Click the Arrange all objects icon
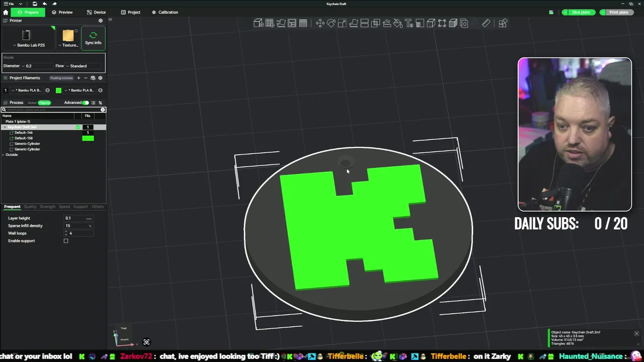 pos(292,23)
